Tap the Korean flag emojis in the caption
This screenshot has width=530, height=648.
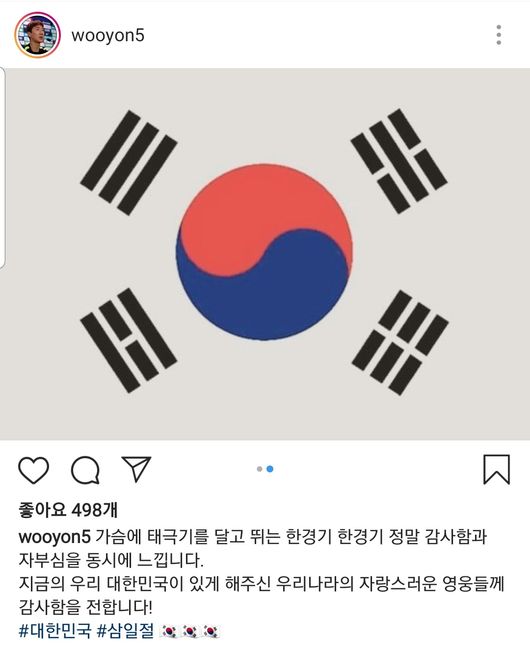click(x=190, y=631)
